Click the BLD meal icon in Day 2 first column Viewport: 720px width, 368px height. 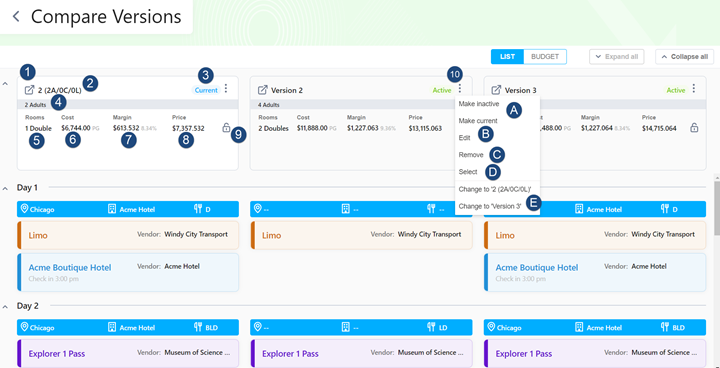[198, 327]
